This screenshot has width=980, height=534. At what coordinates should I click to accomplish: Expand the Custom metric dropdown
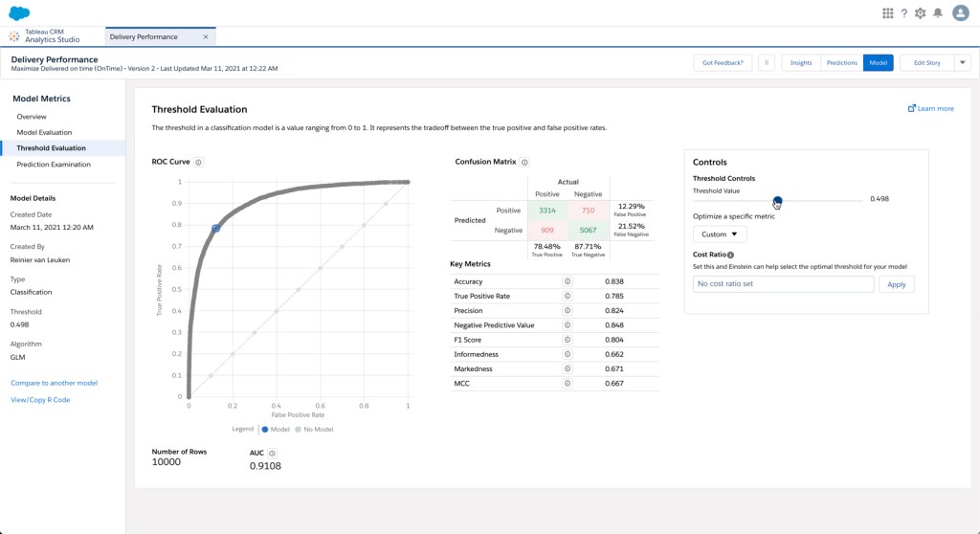720,234
